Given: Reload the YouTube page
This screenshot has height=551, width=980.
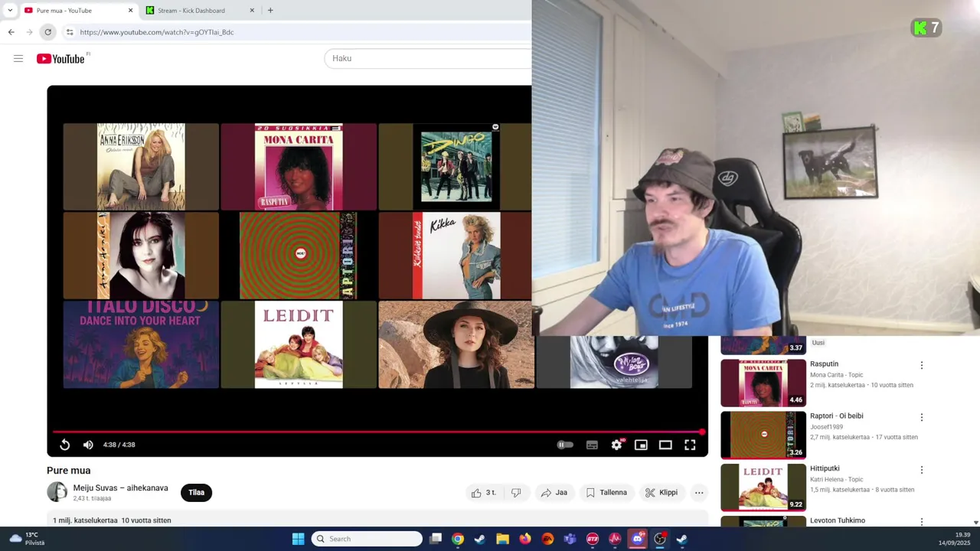Looking at the screenshot, I should [47, 32].
